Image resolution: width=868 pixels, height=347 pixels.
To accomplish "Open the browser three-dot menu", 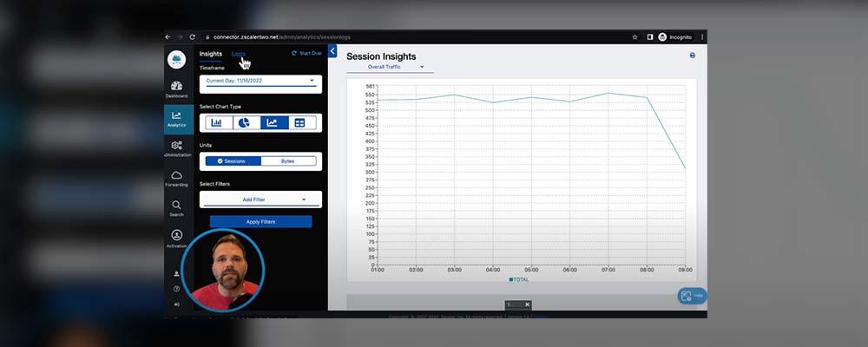I will click(x=702, y=37).
